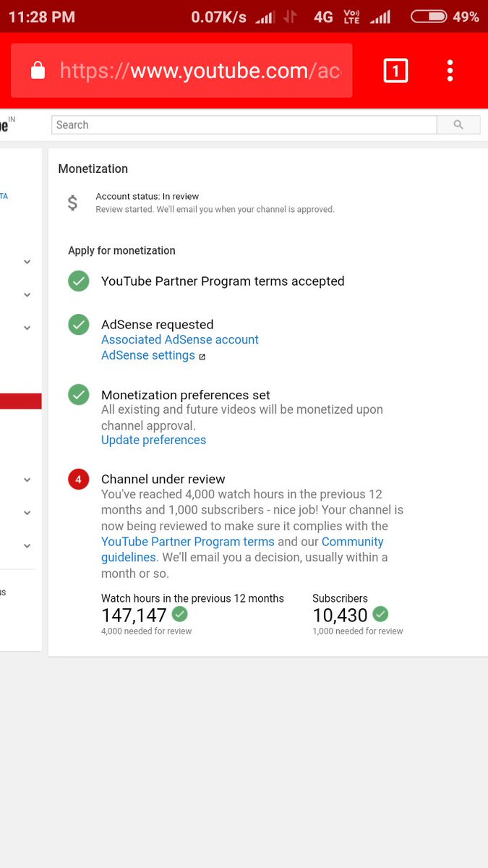Click green check beside Monetization preferences set
Screen dimensions: 488x868
point(79,395)
